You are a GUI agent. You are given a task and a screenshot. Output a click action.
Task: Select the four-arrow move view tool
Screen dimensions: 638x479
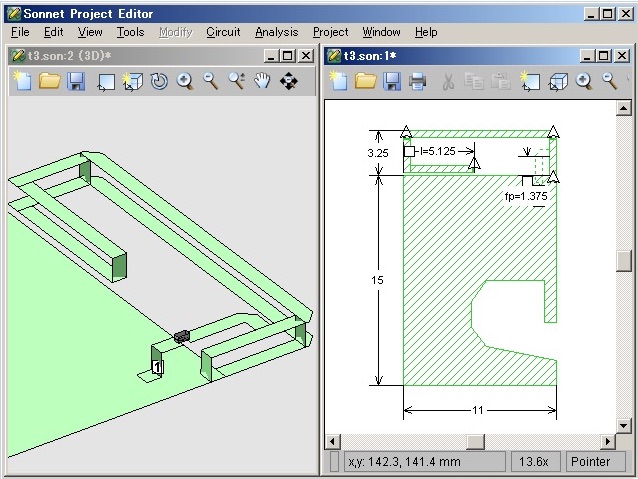click(x=288, y=81)
